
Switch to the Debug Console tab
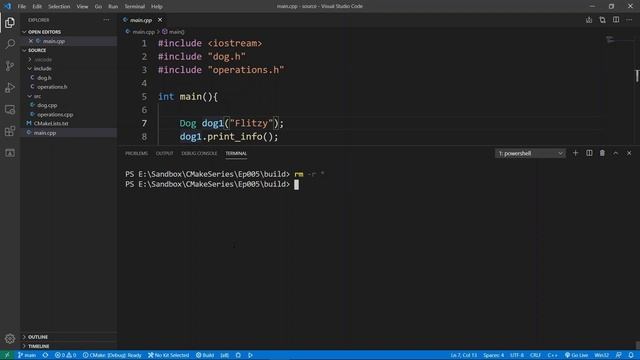point(199,153)
